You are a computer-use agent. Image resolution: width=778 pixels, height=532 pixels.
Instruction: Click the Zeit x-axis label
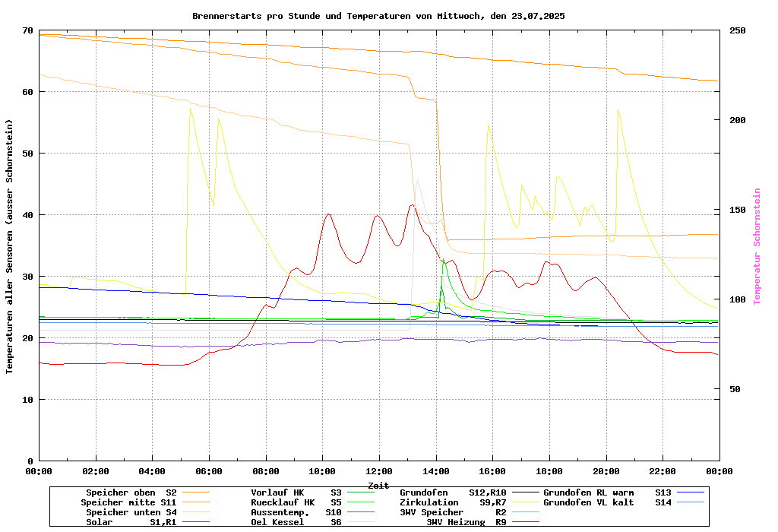pos(378,485)
